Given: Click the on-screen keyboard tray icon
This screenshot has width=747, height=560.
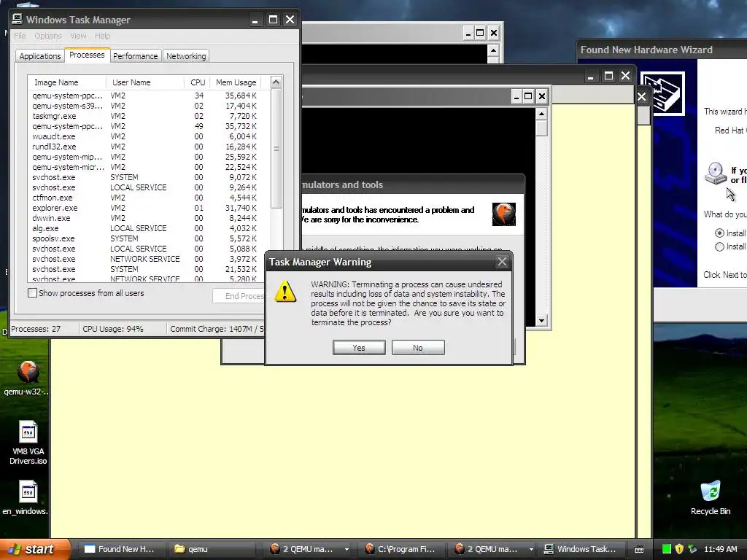Looking at the screenshot, I should click(x=639, y=549).
